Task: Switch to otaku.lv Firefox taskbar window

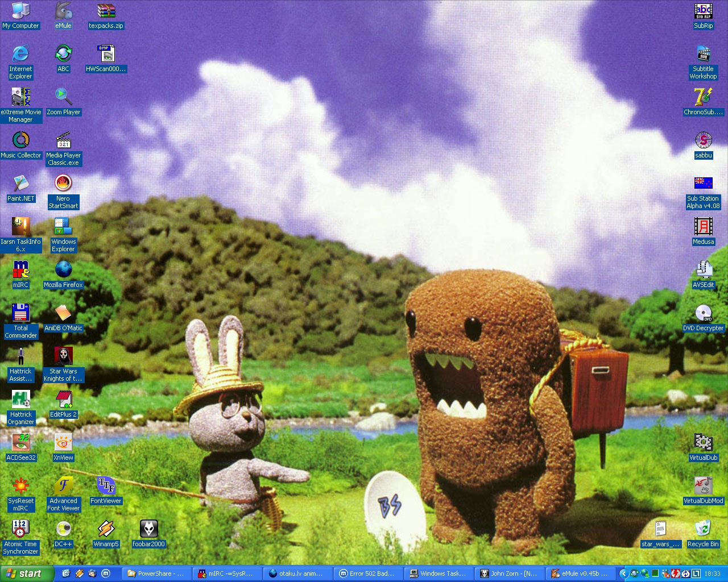Action: pyautogui.click(x=297, y=573)
